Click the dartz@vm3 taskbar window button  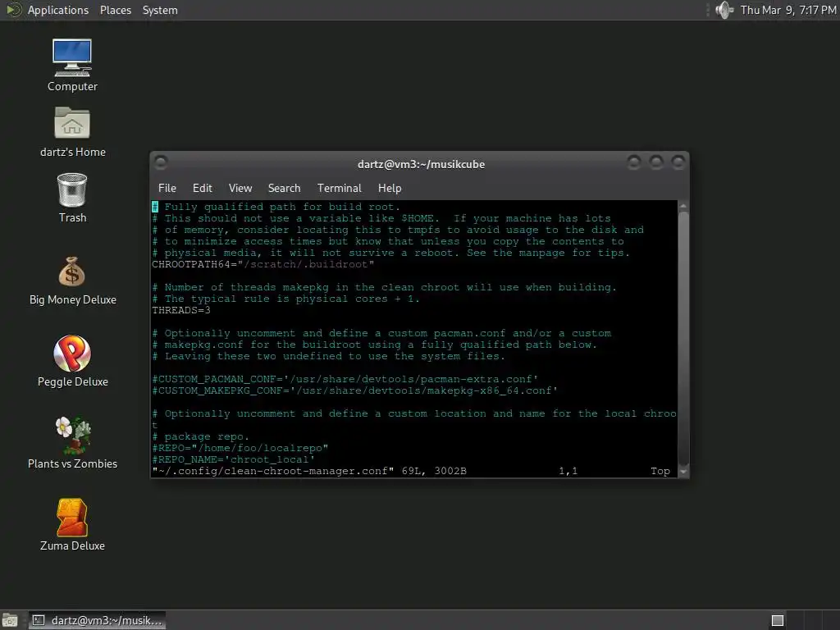coord(97,620)
